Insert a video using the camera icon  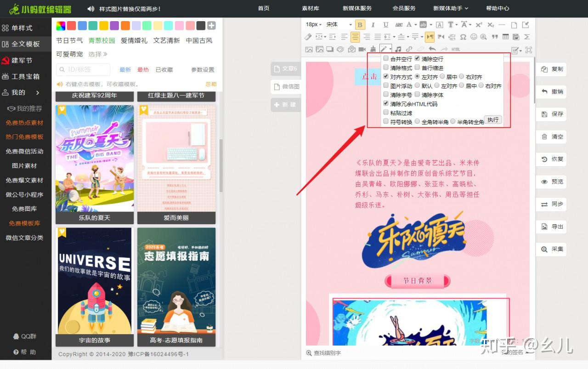[x=362, y=49]
